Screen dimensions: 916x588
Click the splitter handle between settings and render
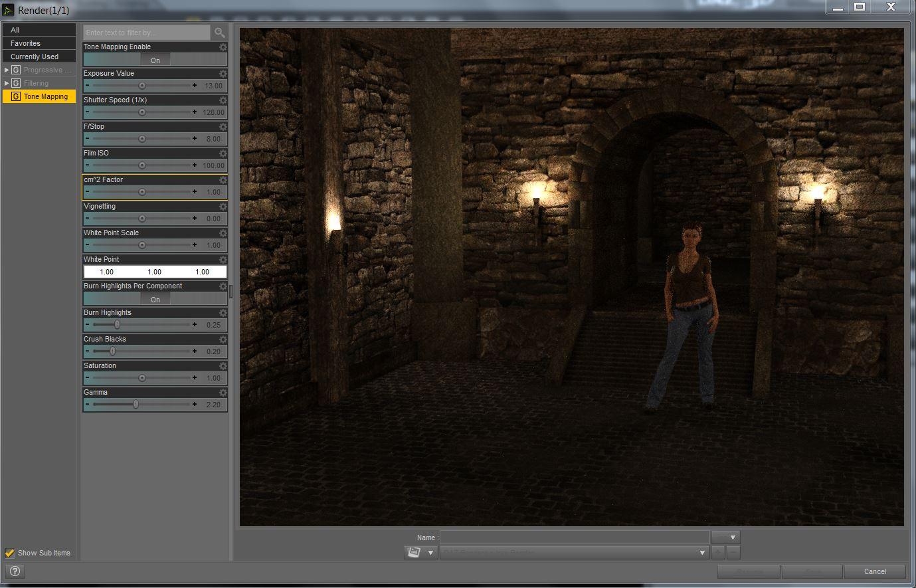tap(230, 292)
